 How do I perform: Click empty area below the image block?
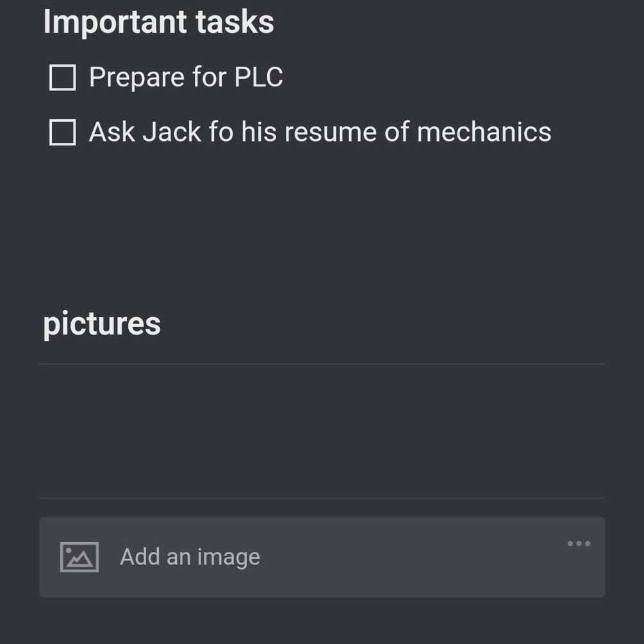(320, 620)
